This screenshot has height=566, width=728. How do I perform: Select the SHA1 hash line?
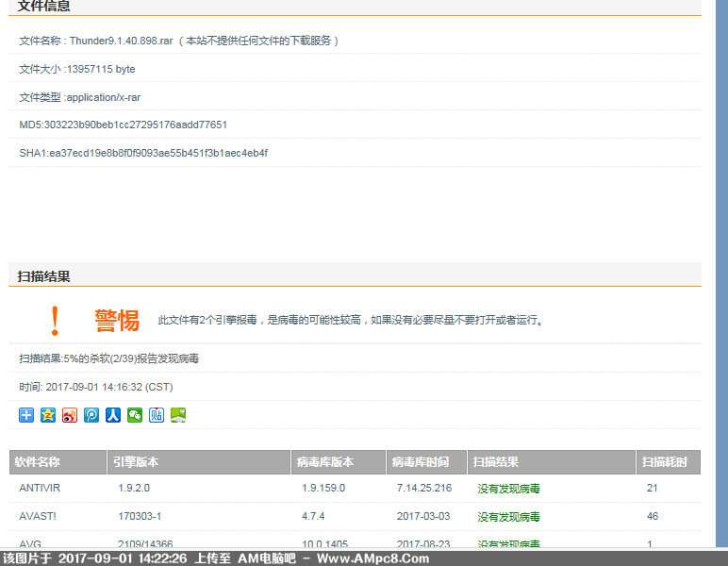click(x=143, y=153)
